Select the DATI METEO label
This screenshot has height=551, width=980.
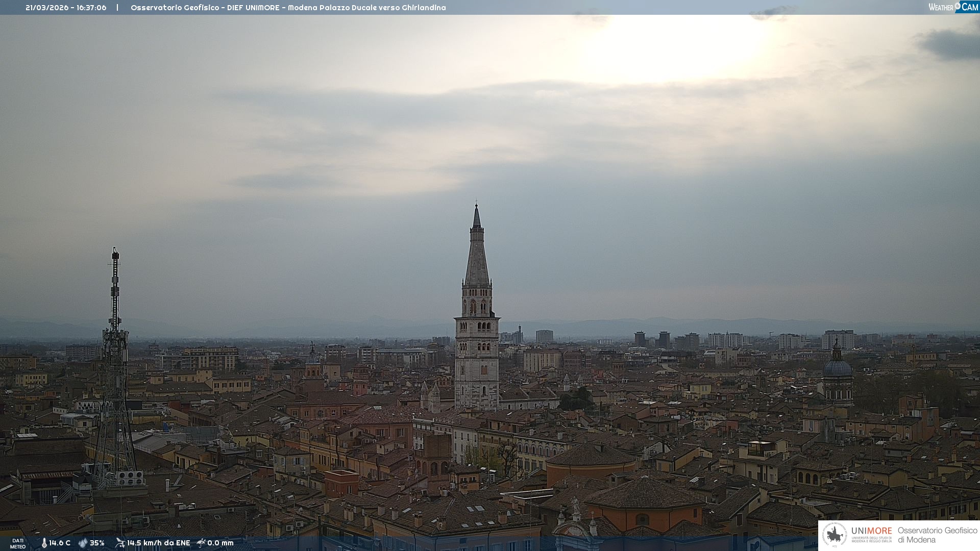coord(18,543)
